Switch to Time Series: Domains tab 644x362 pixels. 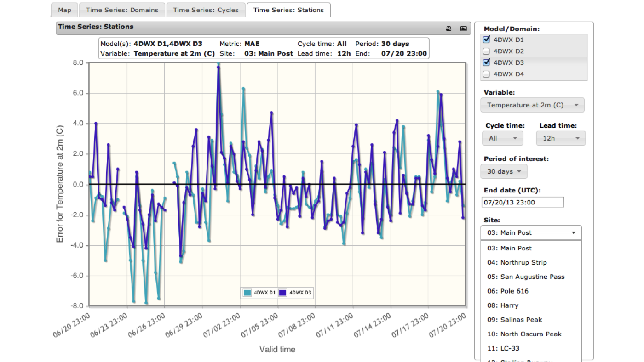pyautogui.click(x=122, y=10)
